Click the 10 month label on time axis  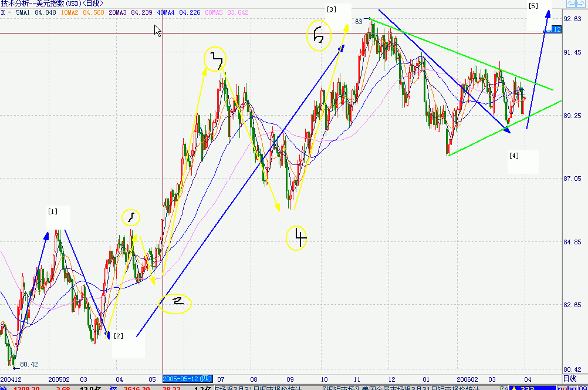324,379
